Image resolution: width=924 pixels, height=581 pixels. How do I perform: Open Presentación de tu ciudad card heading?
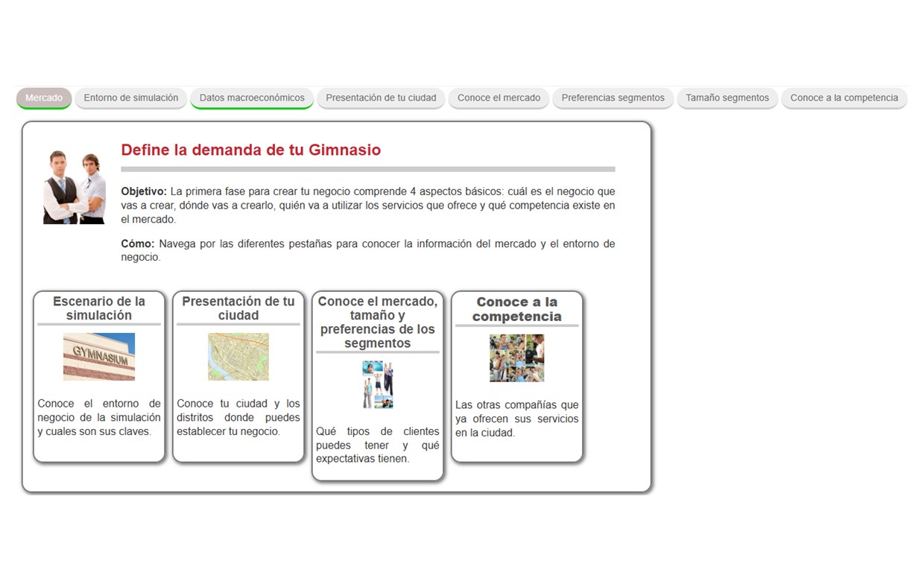(x=238, y=308)
